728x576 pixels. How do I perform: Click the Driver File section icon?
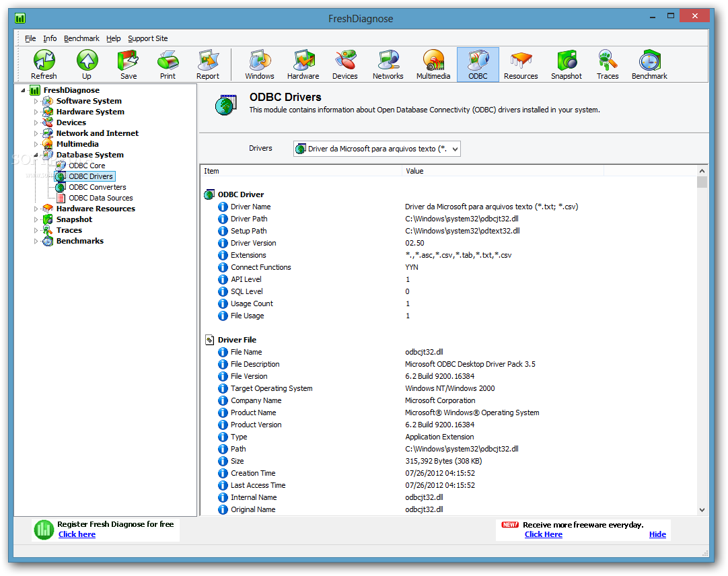pos(209,340)
